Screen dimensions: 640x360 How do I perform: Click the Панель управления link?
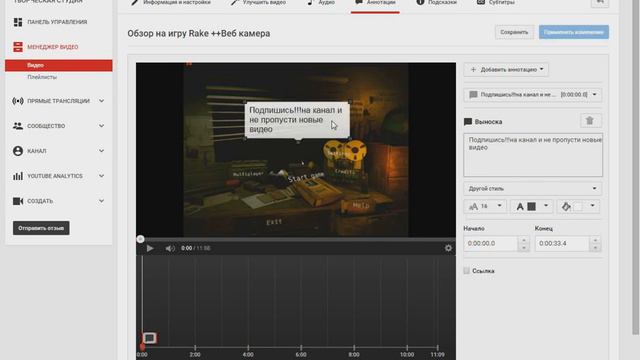[x=57, y=22]
